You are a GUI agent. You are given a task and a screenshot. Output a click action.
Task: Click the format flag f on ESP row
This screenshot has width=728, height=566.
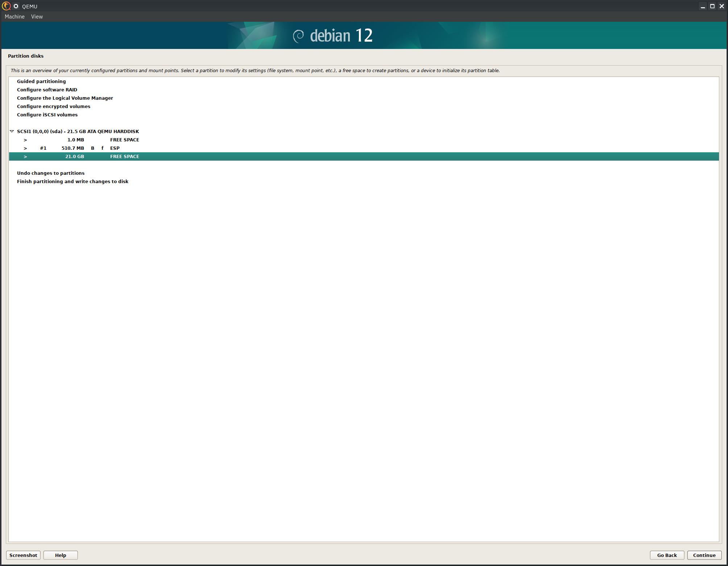tap(102, 148)
